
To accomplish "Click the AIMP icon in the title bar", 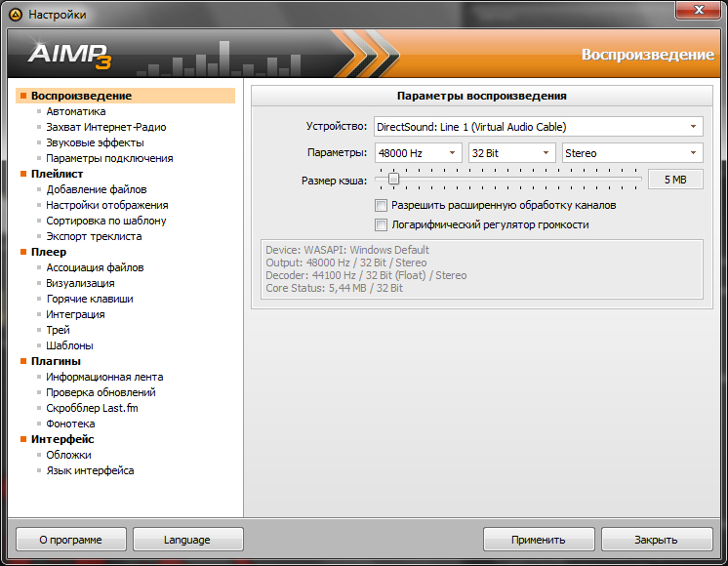I will pos(16,15).
